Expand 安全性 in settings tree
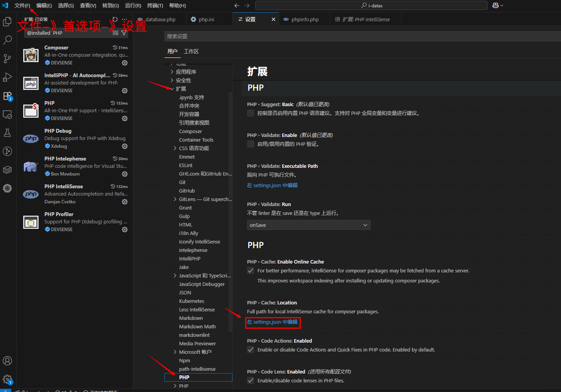 [x=172, y=80]
